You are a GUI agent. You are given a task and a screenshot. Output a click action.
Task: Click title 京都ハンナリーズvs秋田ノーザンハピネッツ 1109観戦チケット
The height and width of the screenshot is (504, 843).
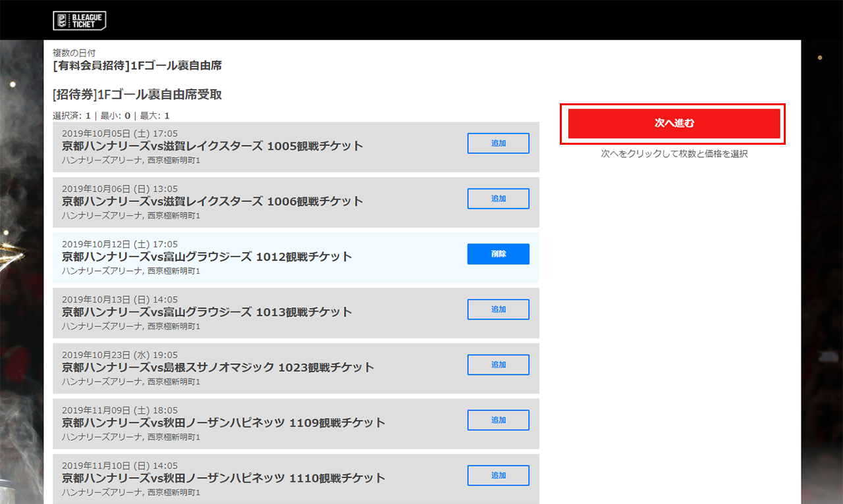[224, 422]
